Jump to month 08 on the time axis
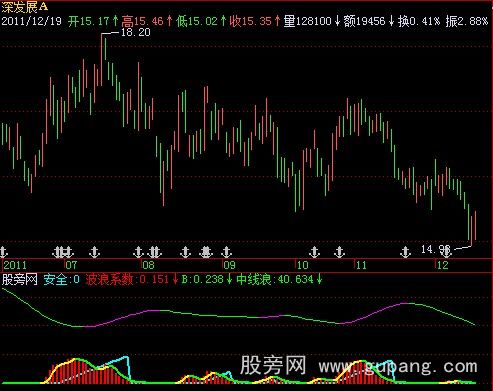The width and height of the screenshot is (493, 391). [148, 265]
